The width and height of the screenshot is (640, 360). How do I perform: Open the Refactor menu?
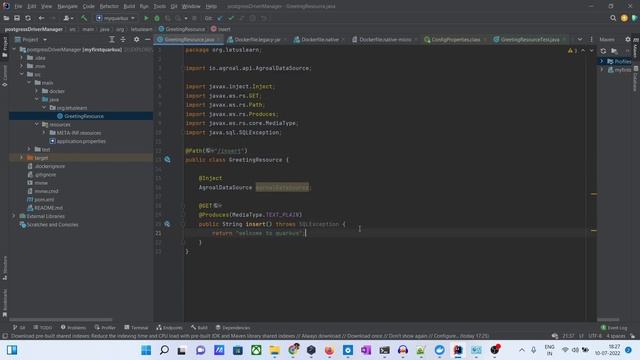coord(109,7)
